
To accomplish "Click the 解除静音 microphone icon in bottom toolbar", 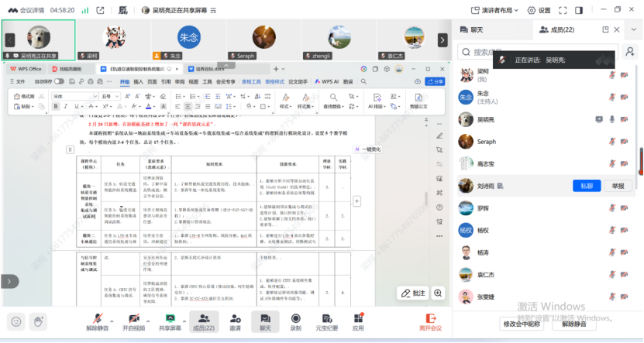I will [97, 317].
